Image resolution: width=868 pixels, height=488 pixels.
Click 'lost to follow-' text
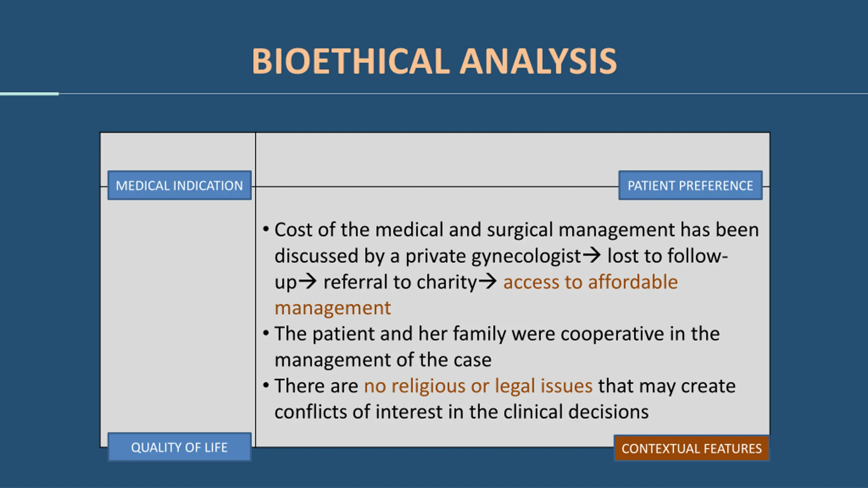(x=667, y=256)
